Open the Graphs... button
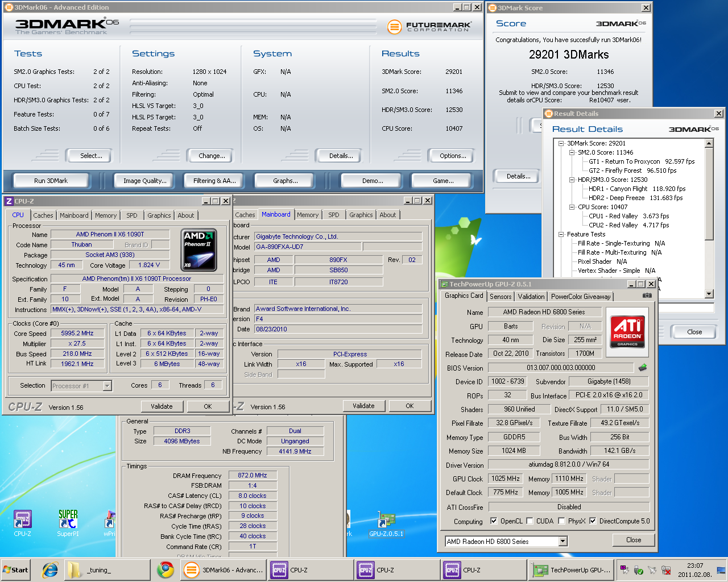 (x=286, y=181)
